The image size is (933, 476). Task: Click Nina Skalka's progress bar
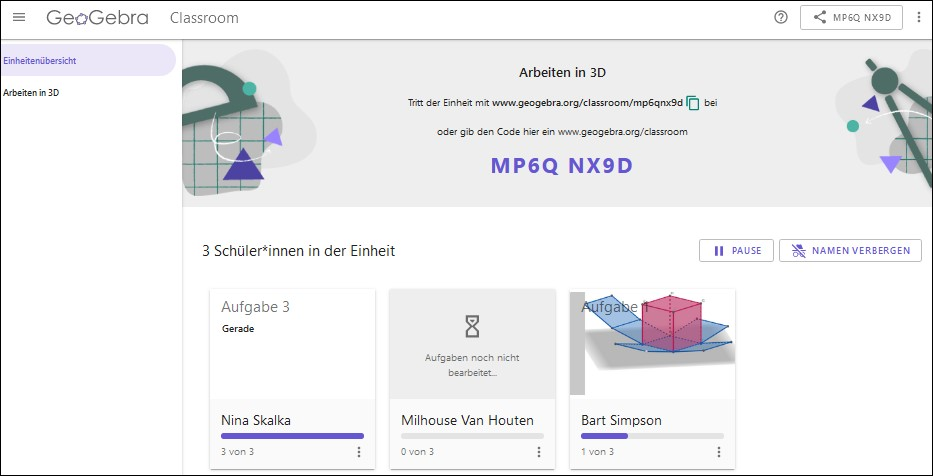[292, 436]
